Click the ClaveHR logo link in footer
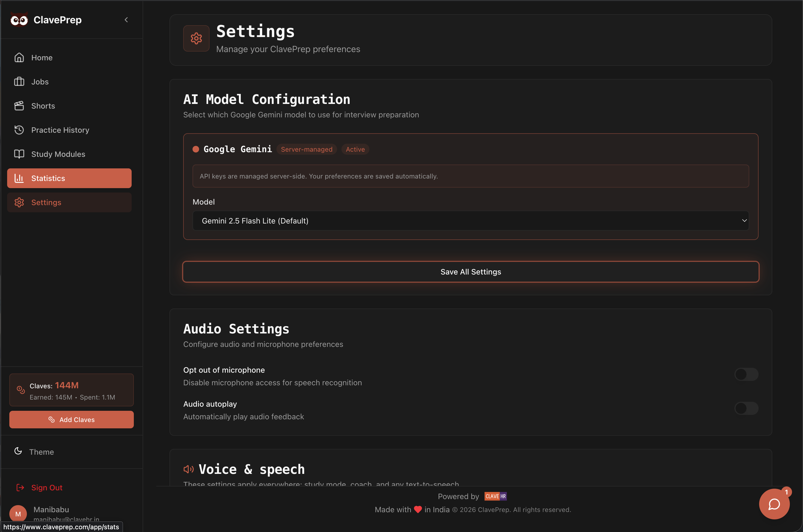The height and width of the screenshot is (532, 803). (495, 496)
